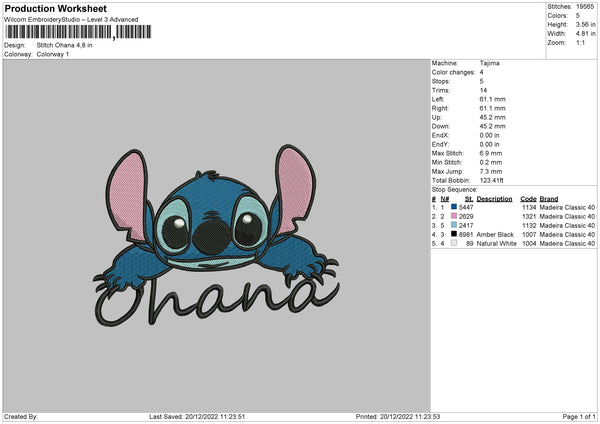Screen dimensions: 600x424
Task: Click the colorway value 'Colorway 1'
Action: pos(53,54)
